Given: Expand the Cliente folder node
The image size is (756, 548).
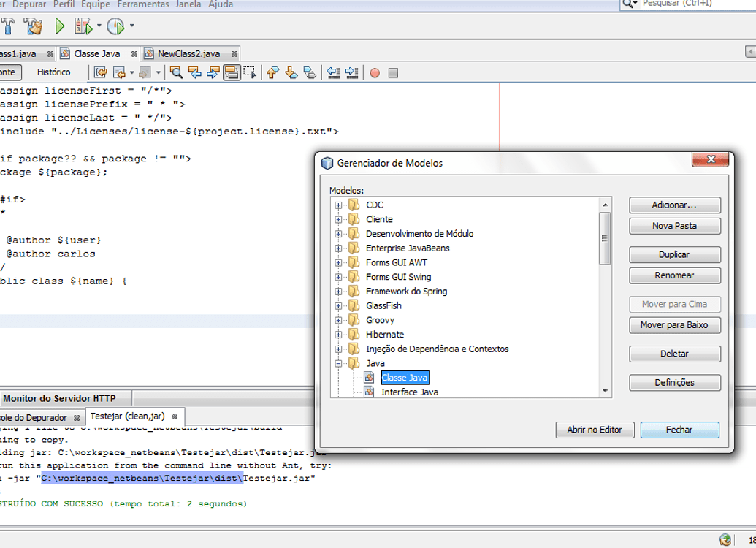Looking at the screenshot, I should (338, 219).
